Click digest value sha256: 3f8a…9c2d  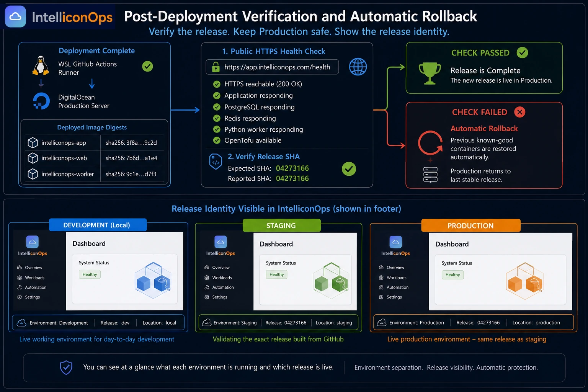pyautogui.click(x=131, y=143)
